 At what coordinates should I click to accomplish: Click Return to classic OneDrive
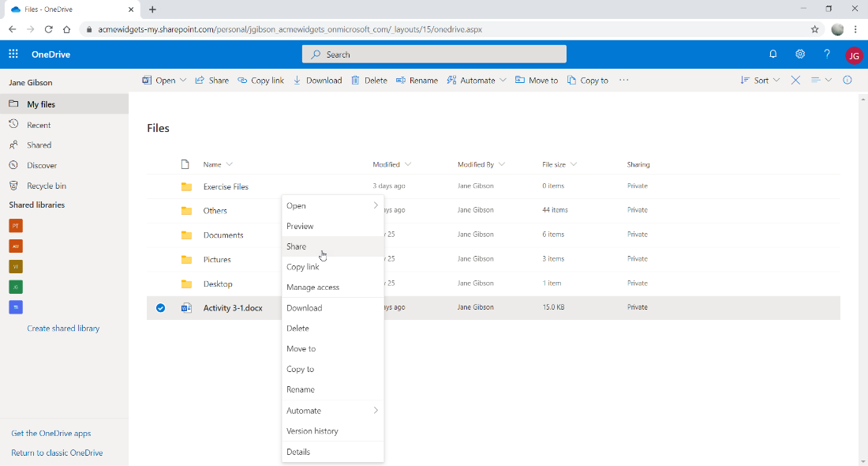57,452
